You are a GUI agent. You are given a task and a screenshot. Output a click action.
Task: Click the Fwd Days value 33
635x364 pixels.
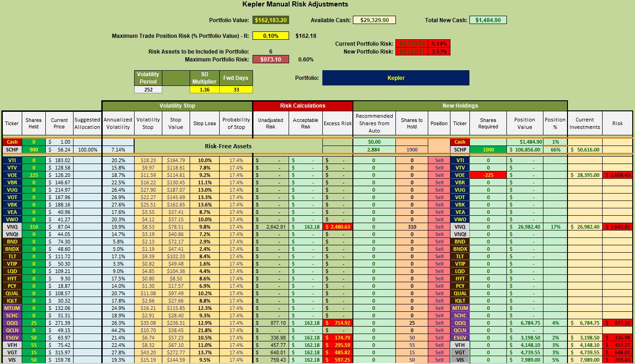point(236,90)
